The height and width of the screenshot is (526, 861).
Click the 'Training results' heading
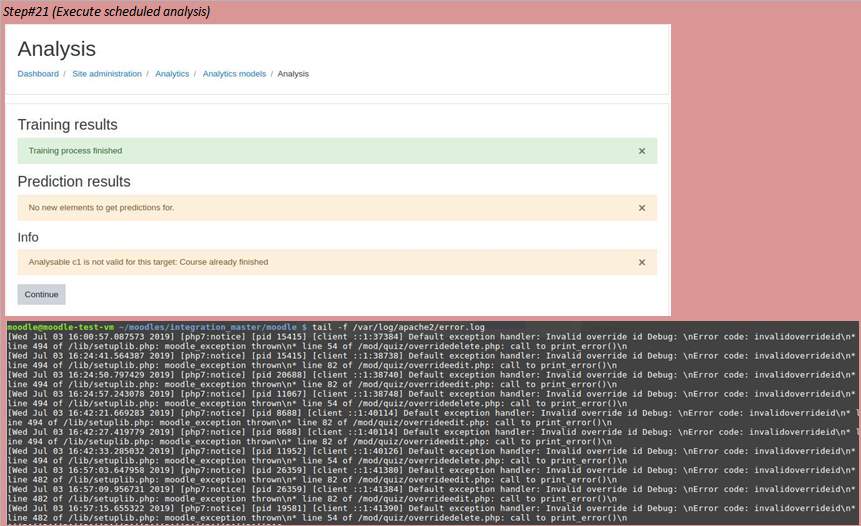point(68,125)
